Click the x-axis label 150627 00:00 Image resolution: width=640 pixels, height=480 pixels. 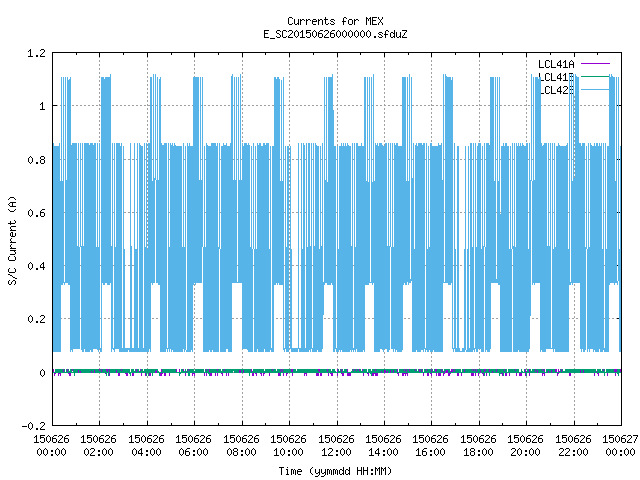tap(620, 446)
